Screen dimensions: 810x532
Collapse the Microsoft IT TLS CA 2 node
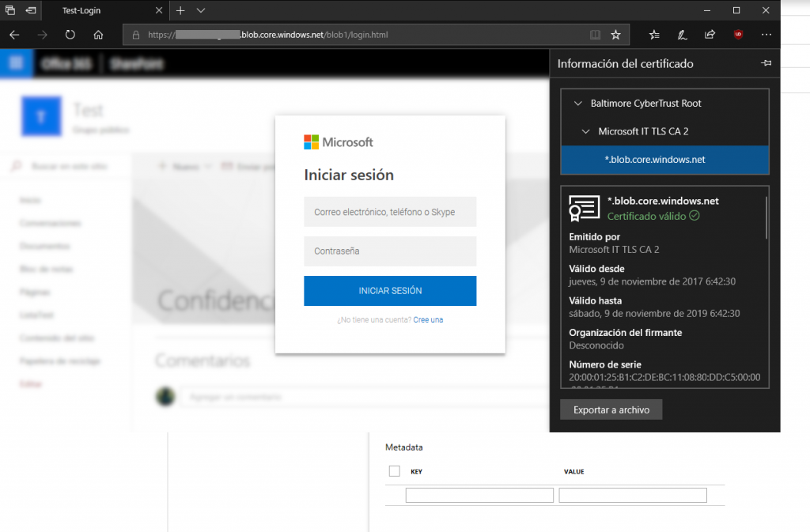pyautogui.click(x=585, y=131)
